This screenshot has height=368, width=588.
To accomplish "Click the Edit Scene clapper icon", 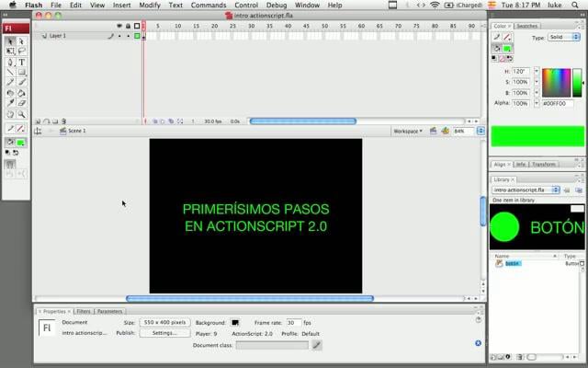I will (x=433, y=131).
